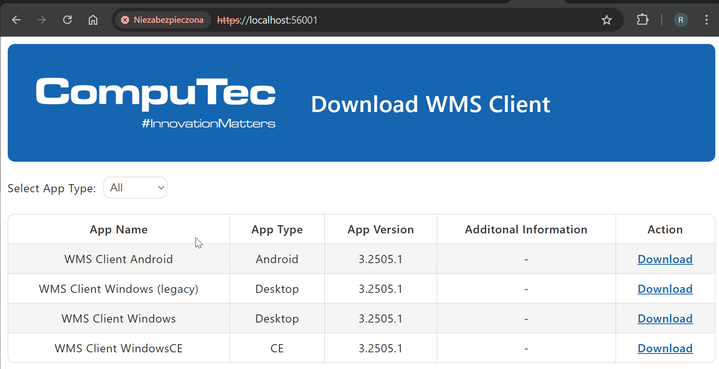The image size is (719, 369).
Task: Bookmark this page with star icon
Action: [607, 20]
